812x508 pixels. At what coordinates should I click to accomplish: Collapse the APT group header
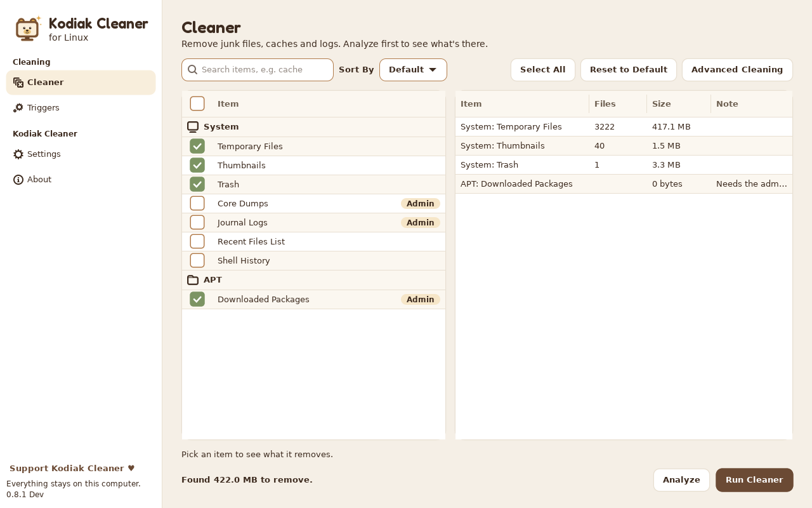click(313, 280)
